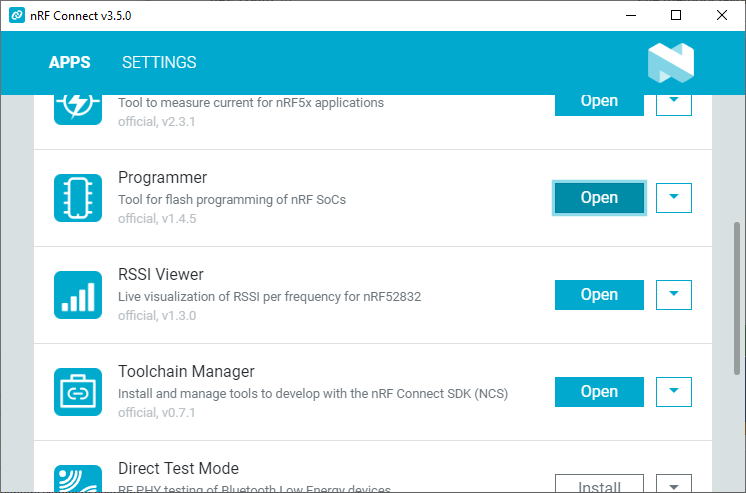The width and height of the screenshot is (746, 493).
Task: Click the Direct Test Mode radio icon
Action: (x=78, y=478)
